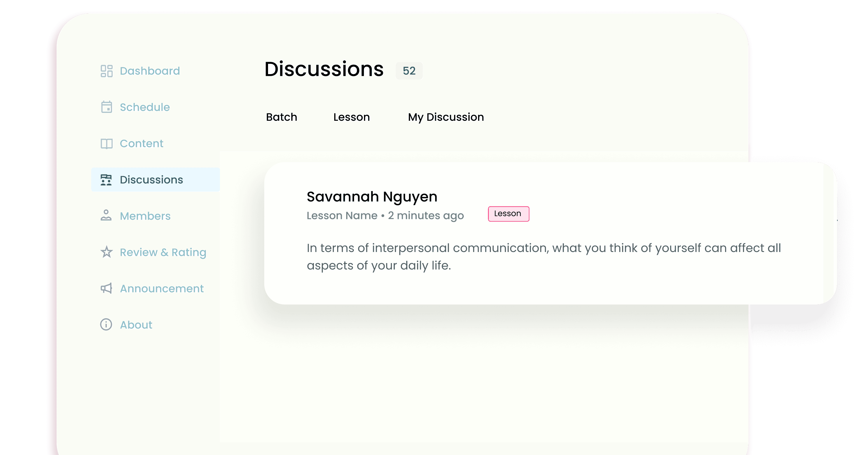Screen dimensions: 868x455
Task: Switch to the Lesson tab
Action: (x=351, y=117)
